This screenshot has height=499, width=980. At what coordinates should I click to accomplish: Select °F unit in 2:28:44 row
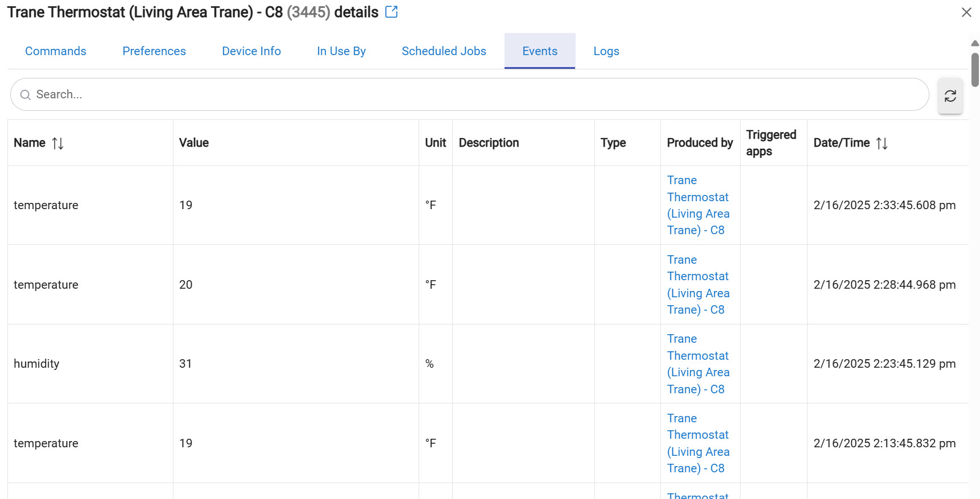click(x=431, y=285)
